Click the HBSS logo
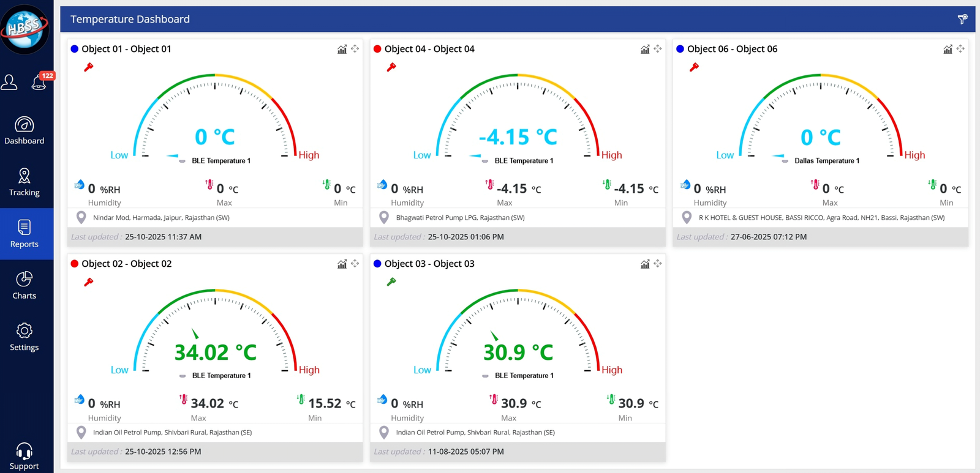Screen dimensions: 980x473 point(24,29)
